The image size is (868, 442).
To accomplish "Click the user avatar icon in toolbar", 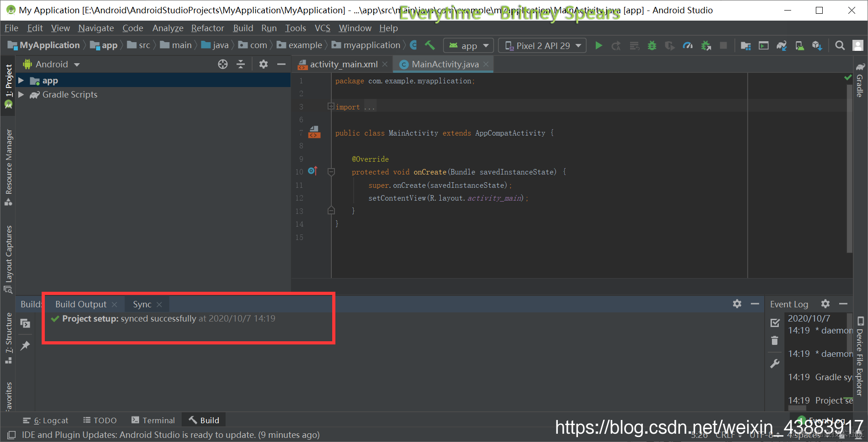I will coord(858,45).
